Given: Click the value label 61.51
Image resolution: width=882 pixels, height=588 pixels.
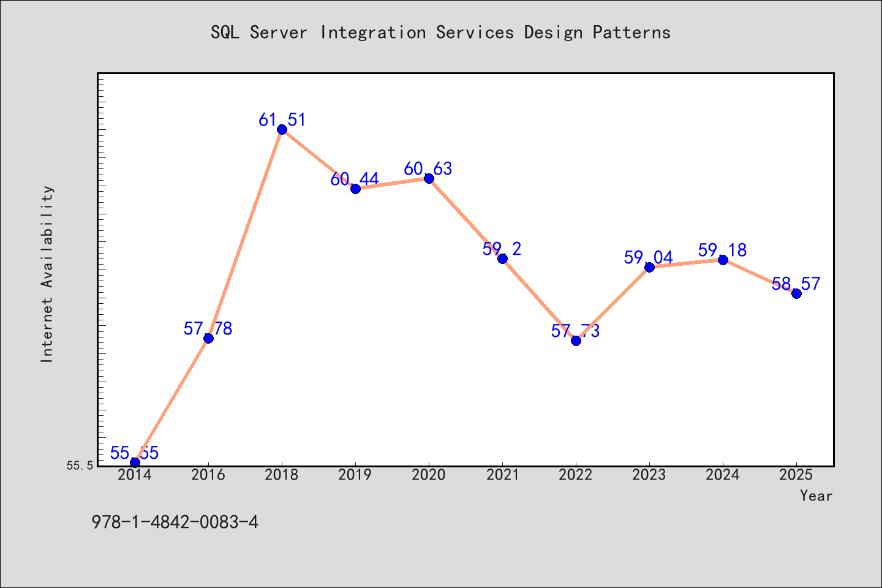Looking at the screenshot, I should tap(282, 120).
